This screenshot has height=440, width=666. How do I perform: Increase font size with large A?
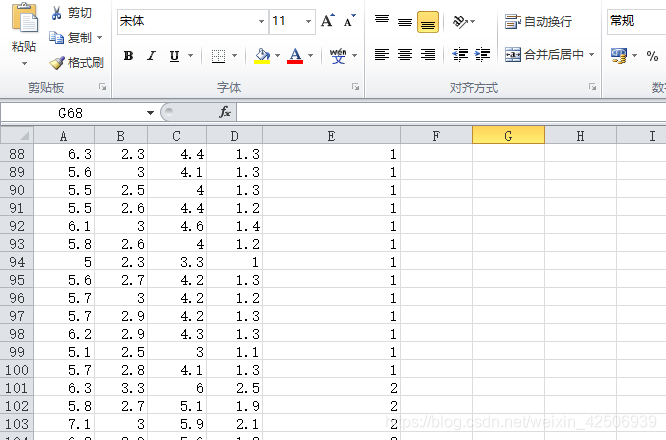327,20
